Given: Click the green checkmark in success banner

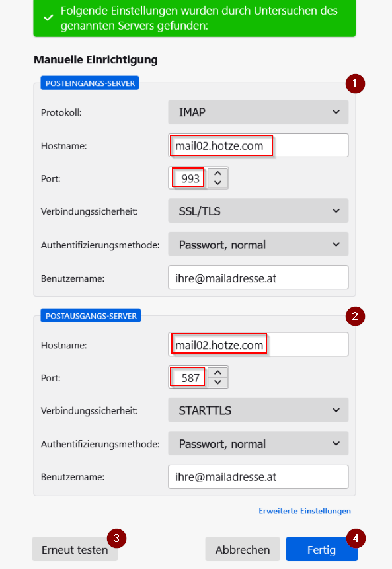Looking at the screenshot, I should click(49, 17).
